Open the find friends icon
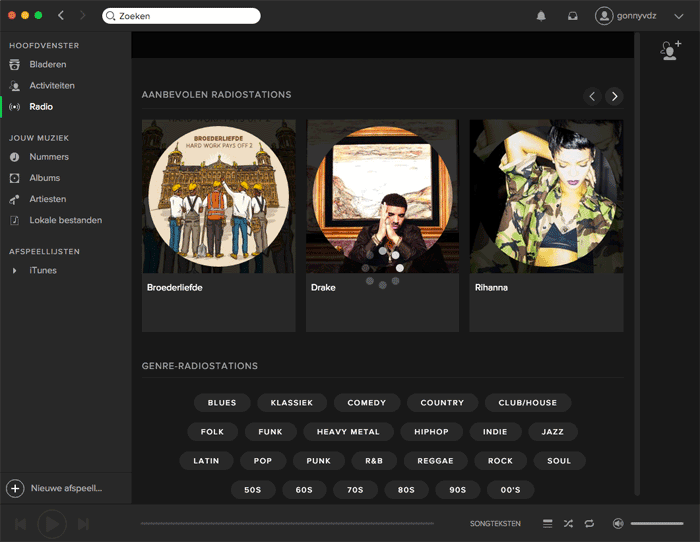 (x=671, y=50)
